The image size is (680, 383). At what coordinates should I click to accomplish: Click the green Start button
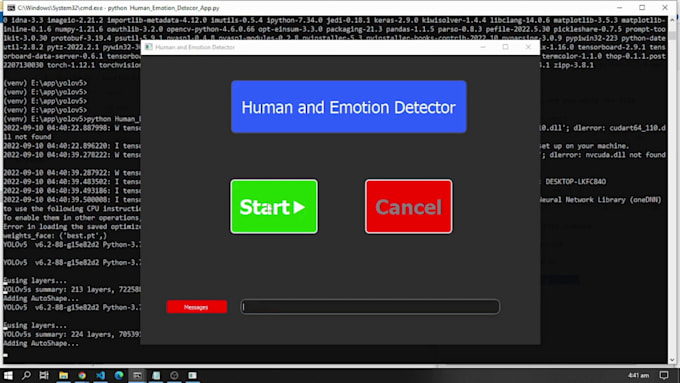point(274,206)
